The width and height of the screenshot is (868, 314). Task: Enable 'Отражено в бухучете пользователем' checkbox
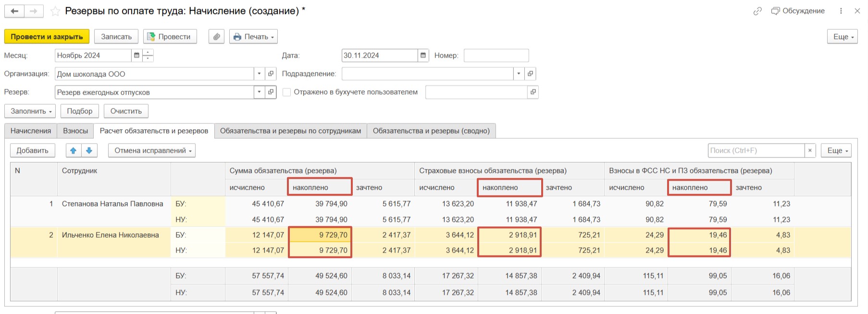287,92
